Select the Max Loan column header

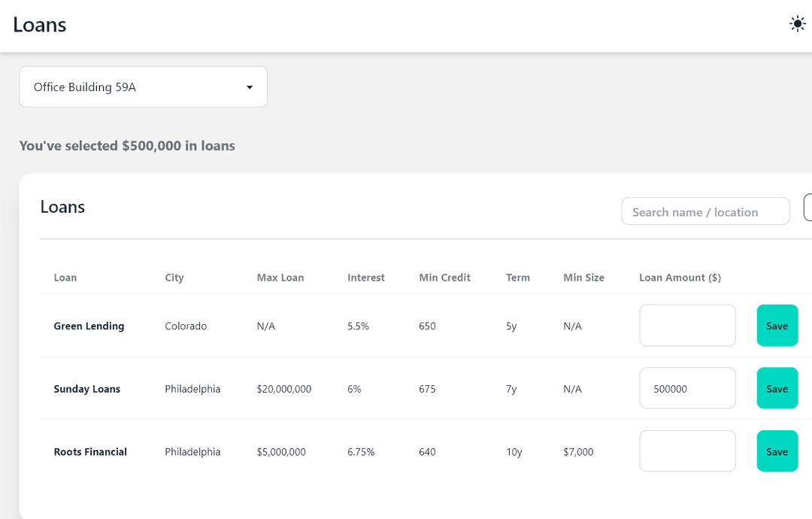(280, 278)
